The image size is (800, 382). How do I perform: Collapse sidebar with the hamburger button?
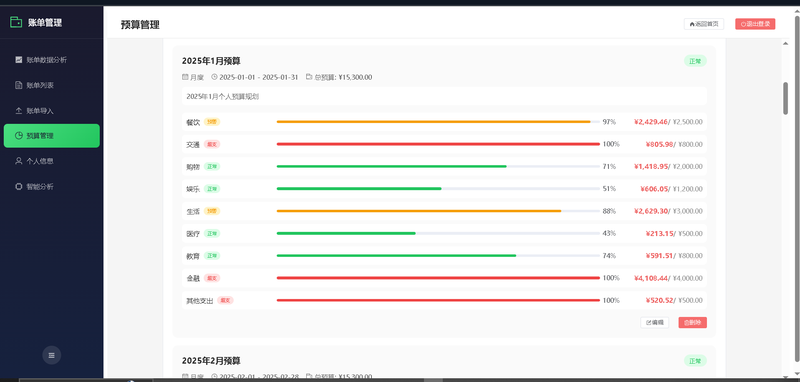pyautogui.click(x=52, y=355)
